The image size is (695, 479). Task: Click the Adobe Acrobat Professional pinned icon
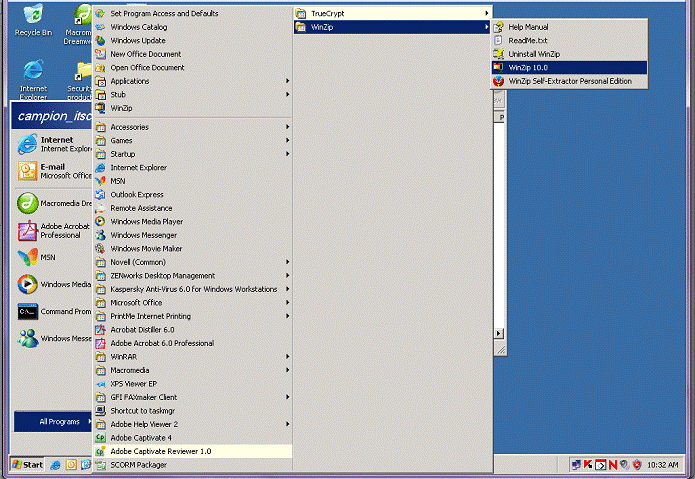pos(27,230)
